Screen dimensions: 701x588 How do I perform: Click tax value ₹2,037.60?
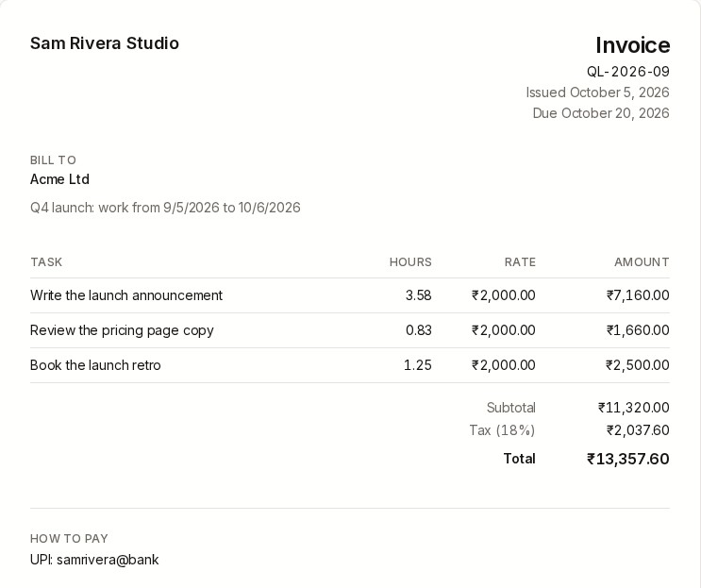(638, 430)
